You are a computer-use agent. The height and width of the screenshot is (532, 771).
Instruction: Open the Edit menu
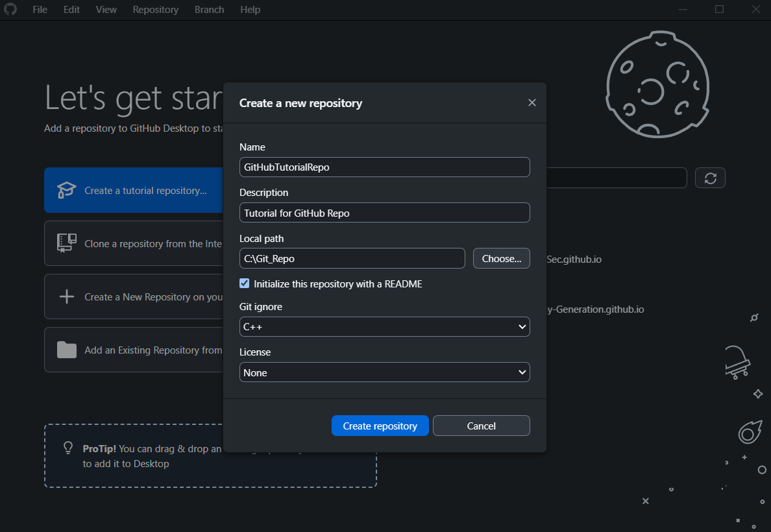[x=71, y=9]
